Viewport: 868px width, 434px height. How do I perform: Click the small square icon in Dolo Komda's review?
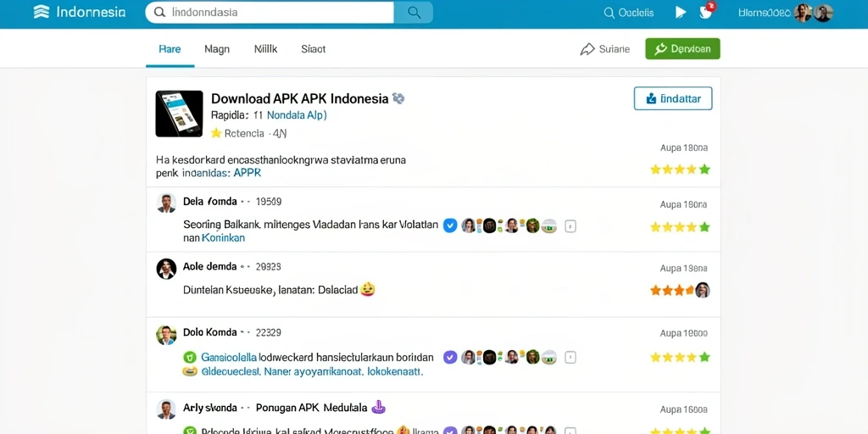coord(570,358)
